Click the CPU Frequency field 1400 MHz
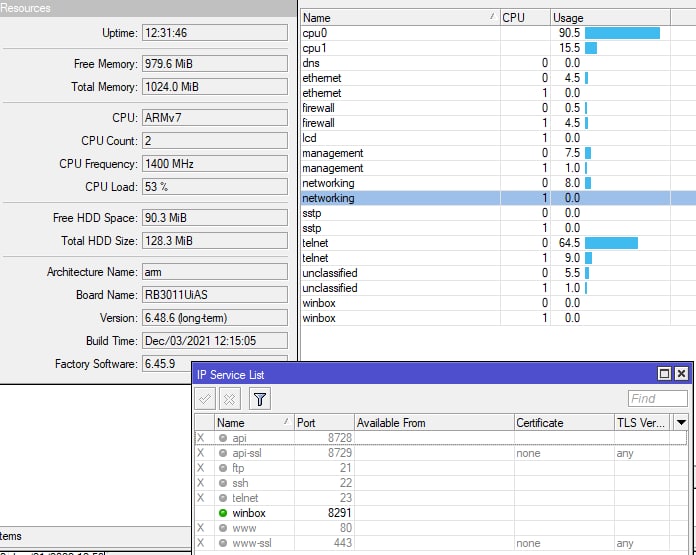The image size is (696, 555). click(x=215, y=164)
